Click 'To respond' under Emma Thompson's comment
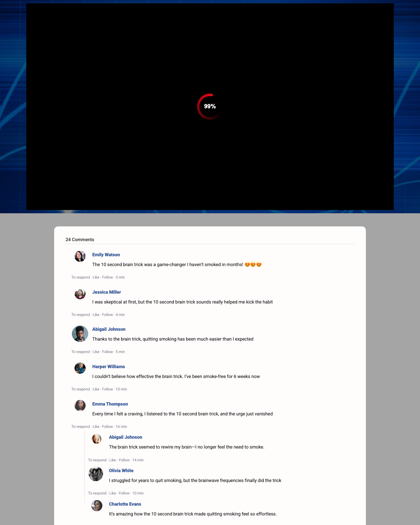The height and width of the screenshot is (525, 420). click(x=81, y=427)
